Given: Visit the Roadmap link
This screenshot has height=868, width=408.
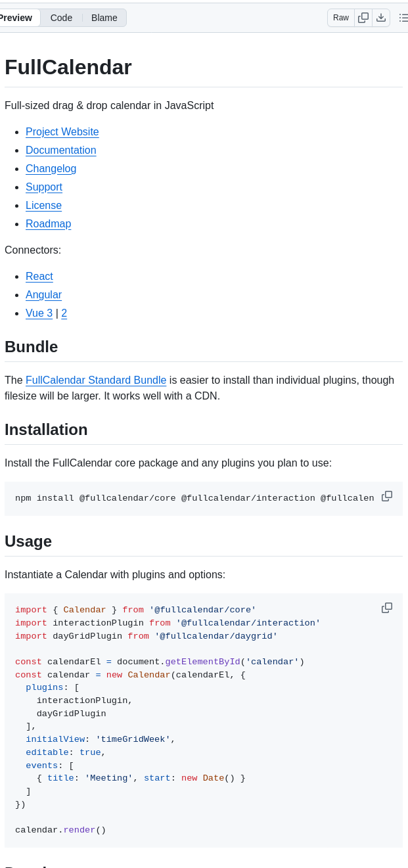Looking at the screenshot, I should [48, 224].
